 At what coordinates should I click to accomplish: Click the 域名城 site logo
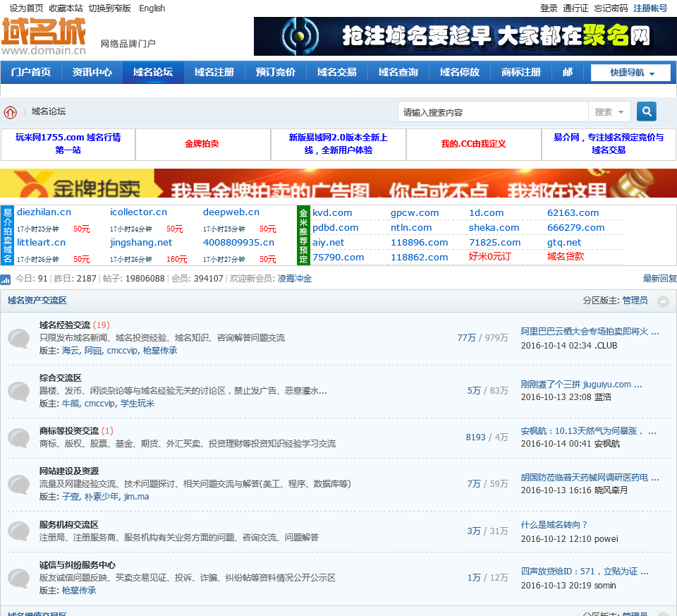[44, 36]
